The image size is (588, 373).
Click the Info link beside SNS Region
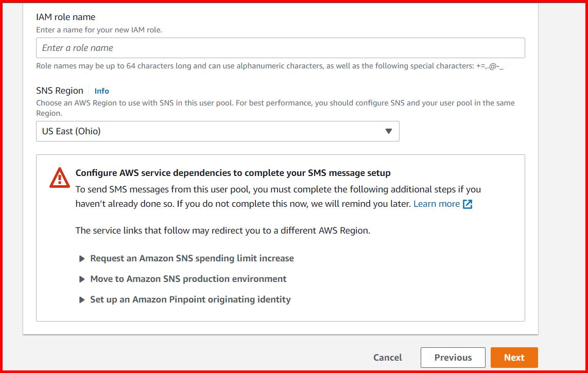(101, 91)
